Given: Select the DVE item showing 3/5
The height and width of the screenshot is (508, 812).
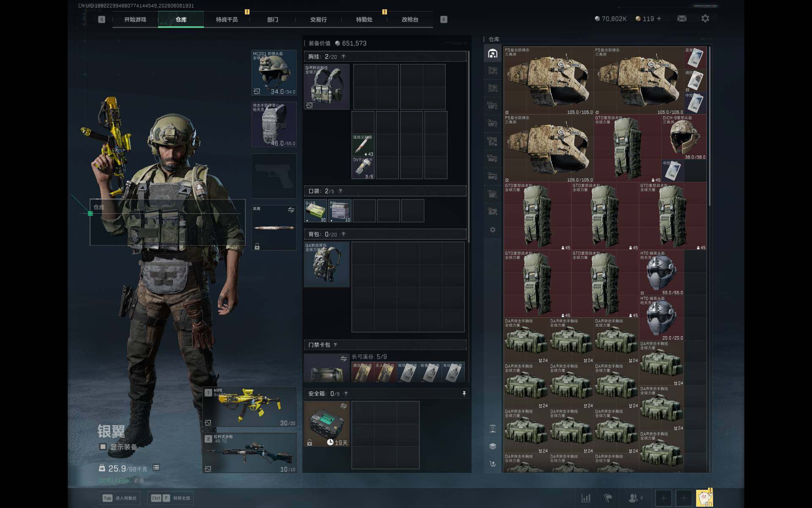Looking at the screenshot, I should tap(363, 168).
